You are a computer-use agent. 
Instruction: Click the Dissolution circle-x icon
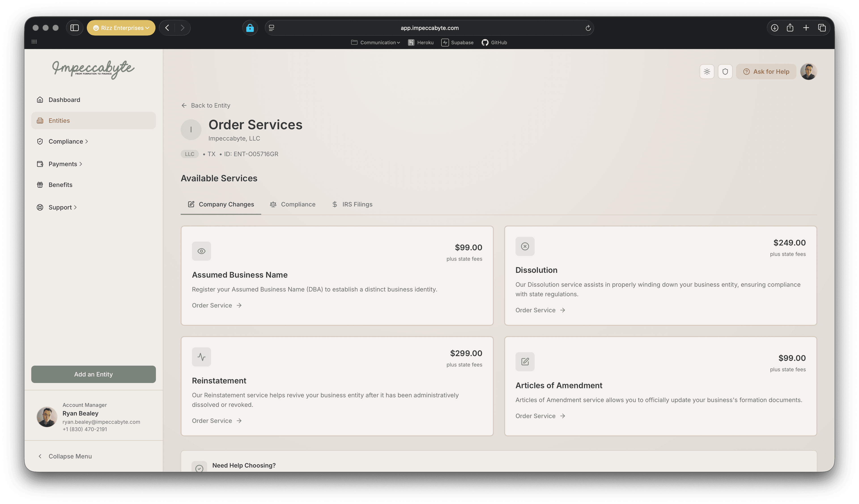[525, 246]
